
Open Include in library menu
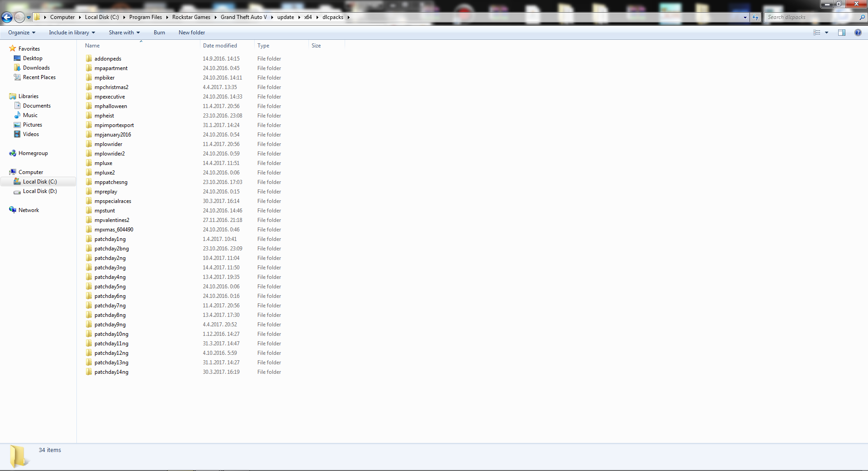pyautogui.click(x=72, y=33)
